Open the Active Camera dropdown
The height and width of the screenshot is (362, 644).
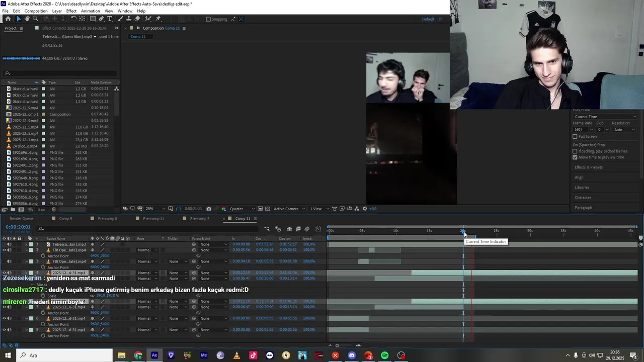(288, 209)
